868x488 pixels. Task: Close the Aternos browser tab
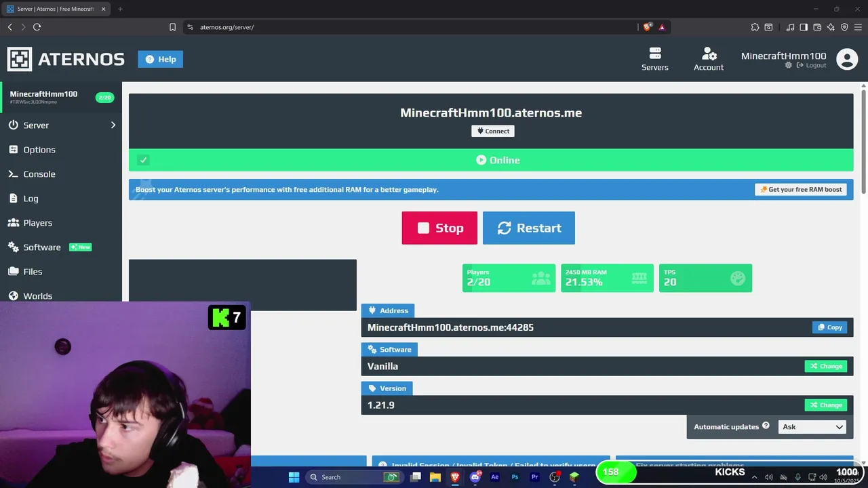pos(103,9)
